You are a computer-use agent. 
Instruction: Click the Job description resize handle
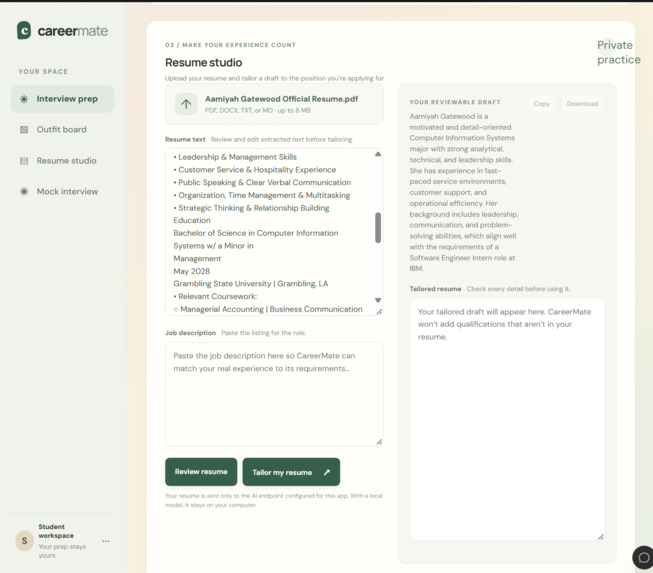[x=379, y=442]
